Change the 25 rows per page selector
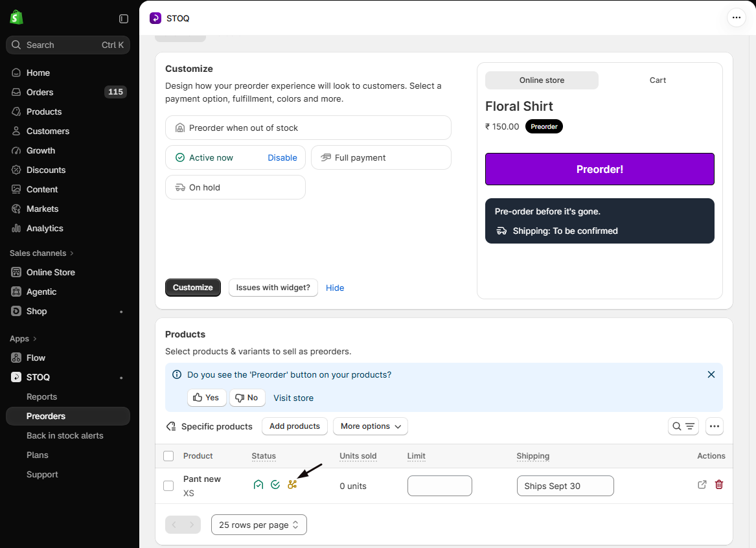Viewport: 756px width, 548px height. (x=259, y=525)
